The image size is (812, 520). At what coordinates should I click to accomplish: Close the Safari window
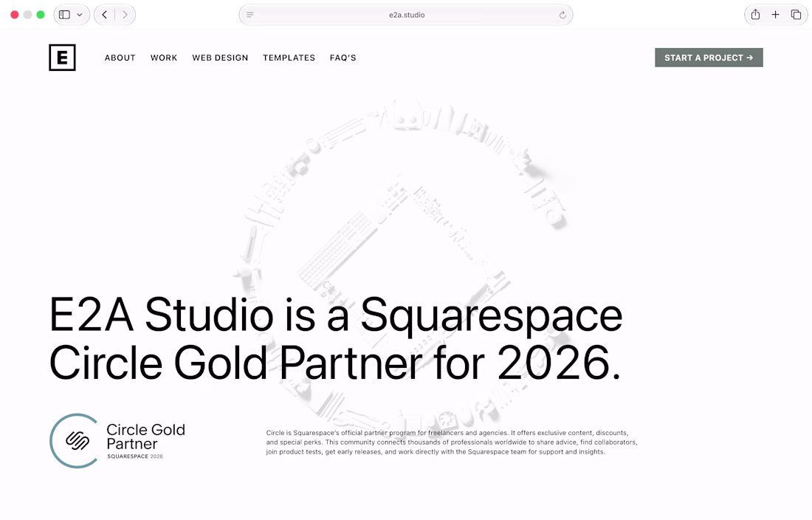pyautogui.click(x=15, y=15)
